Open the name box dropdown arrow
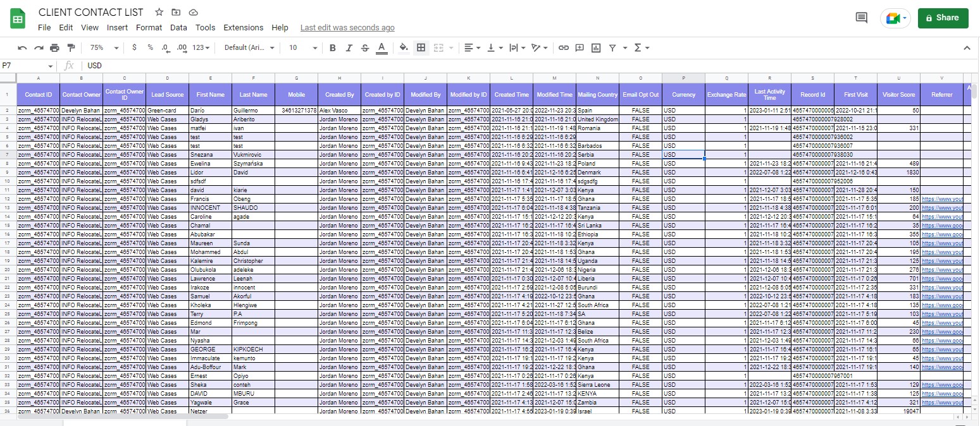Screen dimensions: 980x426 point(51,66)
